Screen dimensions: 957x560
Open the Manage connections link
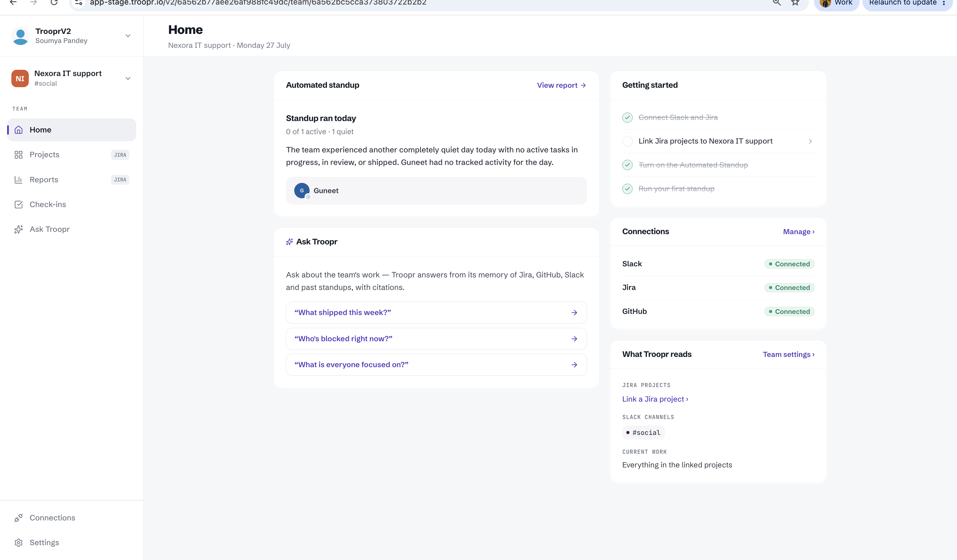click(x=799, y=232)
